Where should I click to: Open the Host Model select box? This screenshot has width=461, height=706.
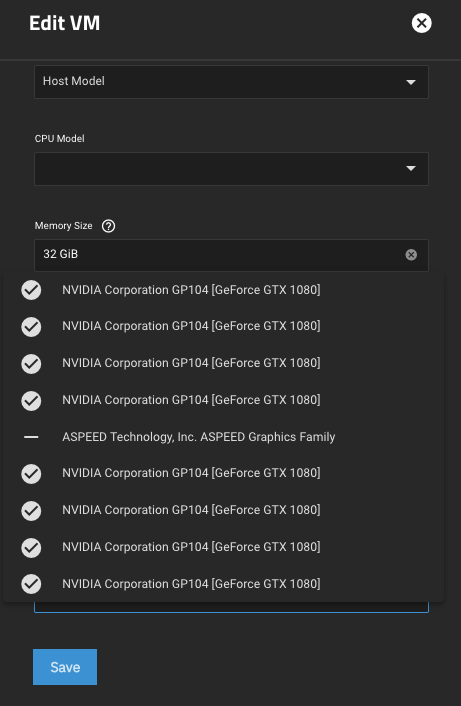pos(231,82)
